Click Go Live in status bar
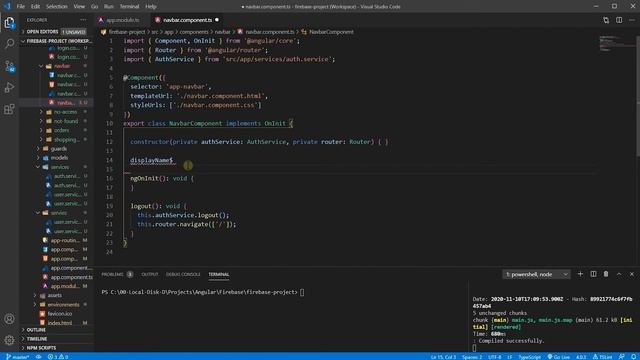 point(559,357)
